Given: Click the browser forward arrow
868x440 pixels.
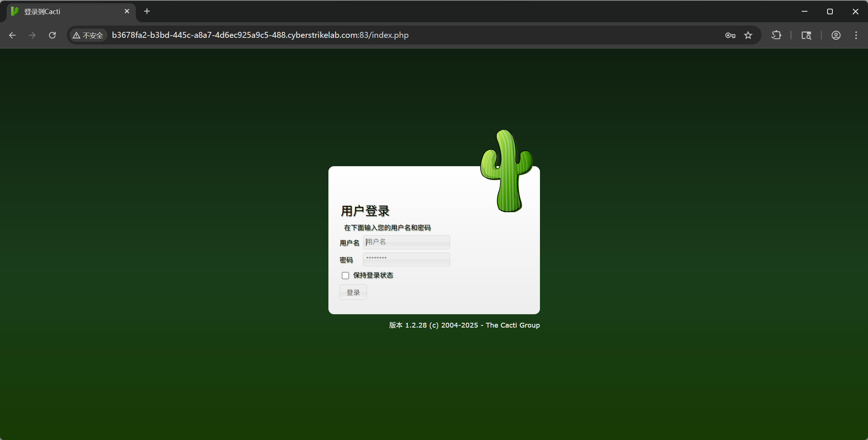Looking at the screenshot, I should coord(32,35).
